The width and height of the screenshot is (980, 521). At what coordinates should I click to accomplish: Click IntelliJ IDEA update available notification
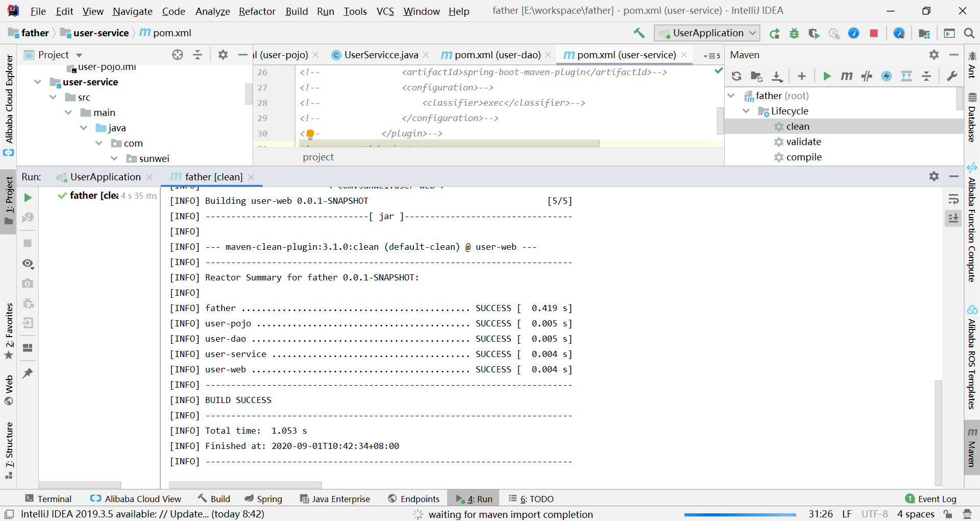(142, 514)
